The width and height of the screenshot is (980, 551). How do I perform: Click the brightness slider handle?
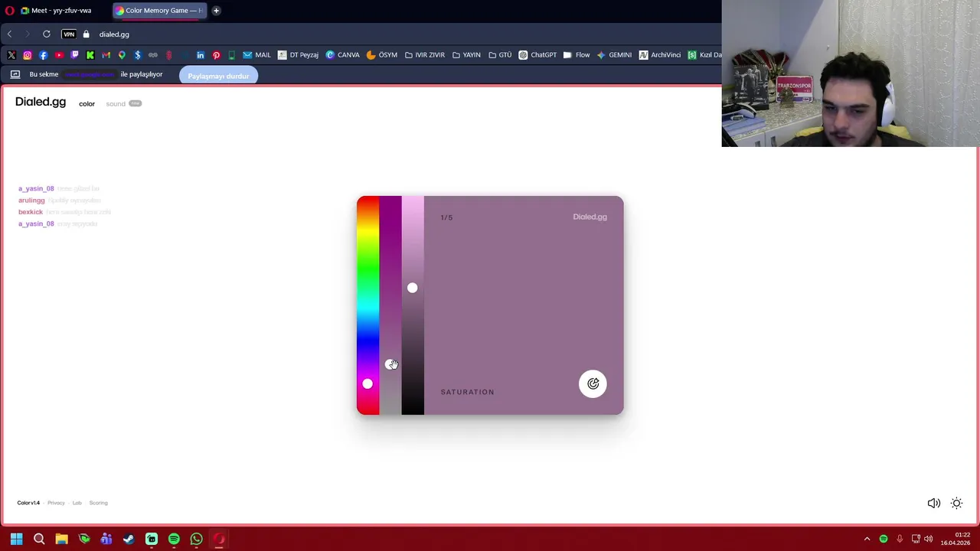tap(412, 288)
